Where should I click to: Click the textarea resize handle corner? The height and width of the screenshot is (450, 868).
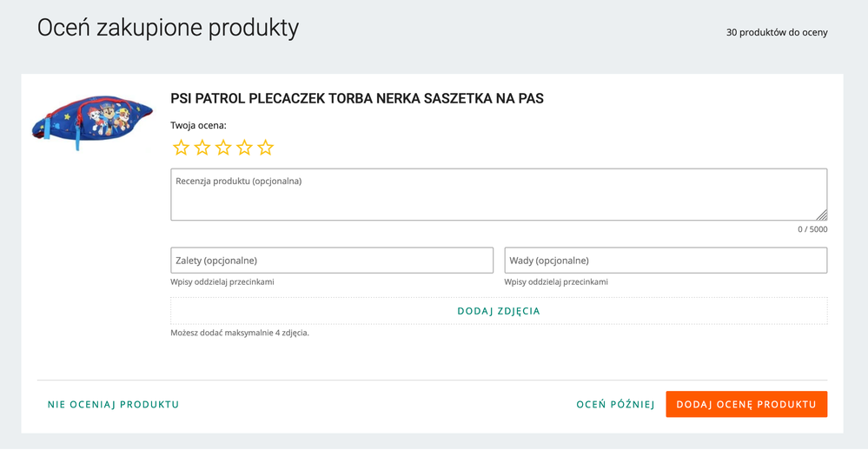click(x=822, y=215)
